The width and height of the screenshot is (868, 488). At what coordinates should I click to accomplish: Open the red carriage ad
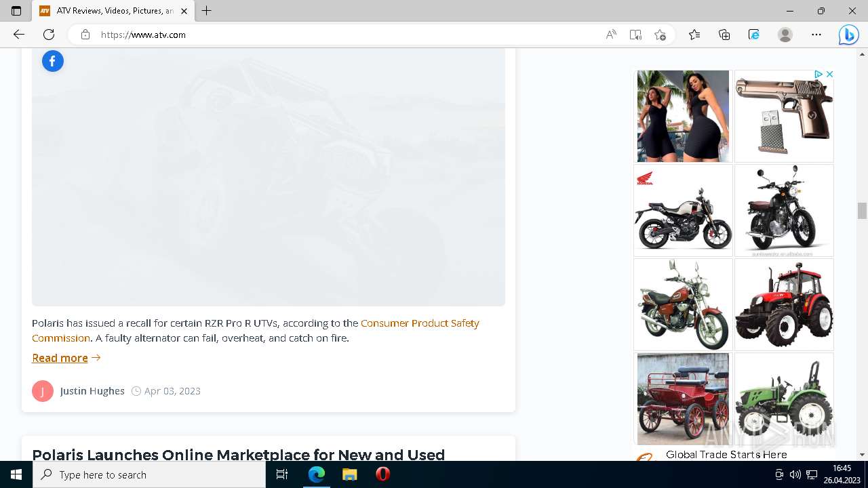point(683,399)
